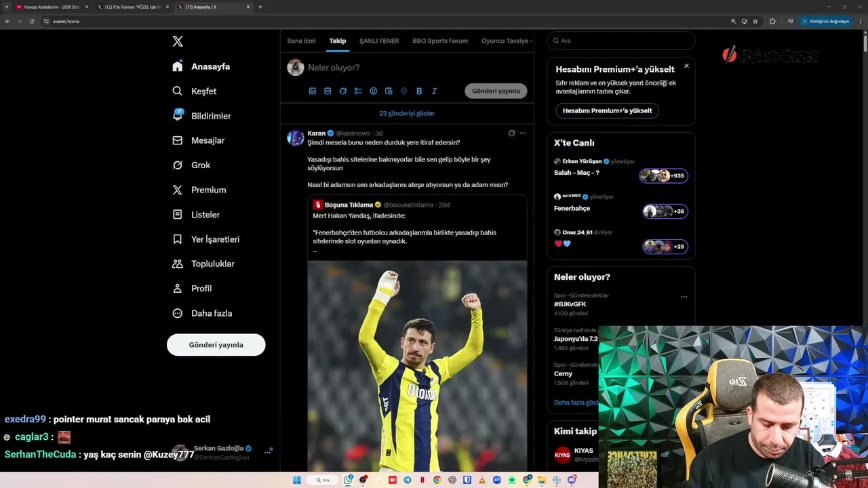The width and height of the screenshot is (868, 488).
Task: Open the browser extensions icon
Action: click(x=772, y=21)
